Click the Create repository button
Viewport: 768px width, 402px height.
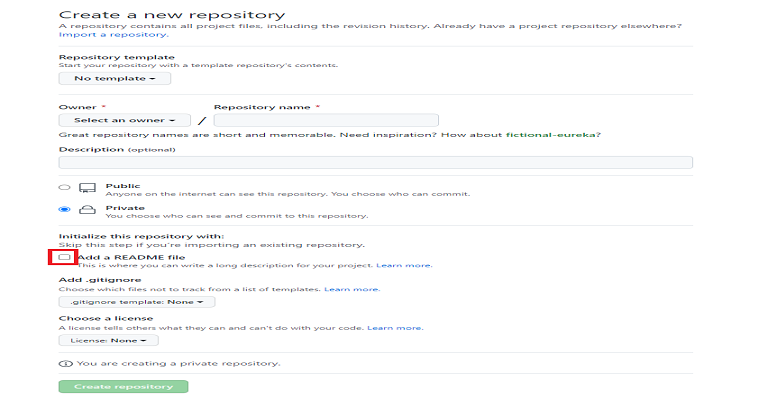(x=123, y=386)
